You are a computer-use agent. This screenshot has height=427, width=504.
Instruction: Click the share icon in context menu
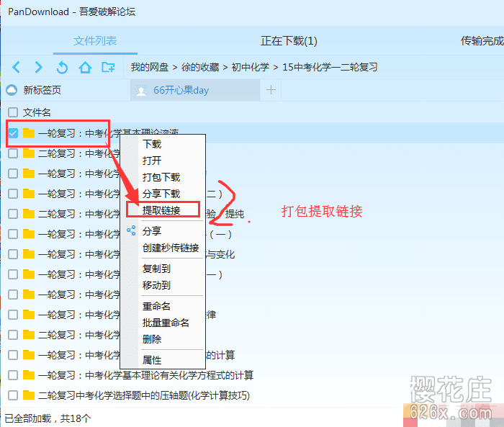coord(131,230)
